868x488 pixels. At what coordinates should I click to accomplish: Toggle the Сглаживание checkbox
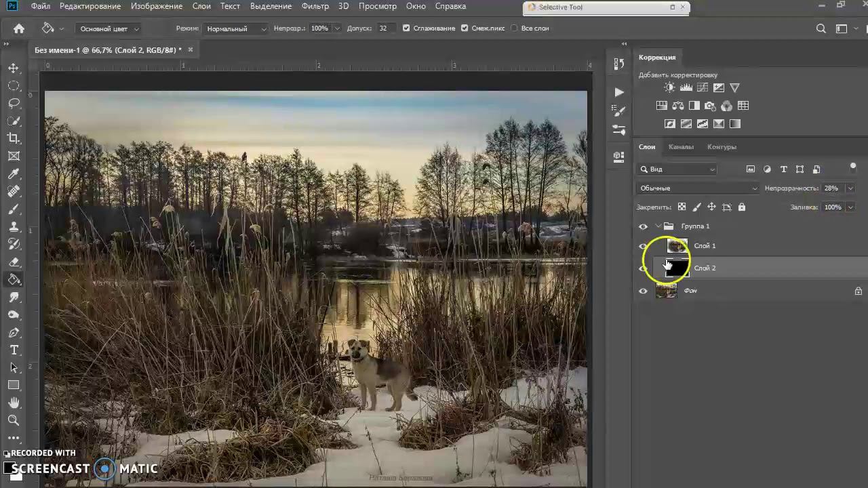pyautogui.click(x=406, y=28)
